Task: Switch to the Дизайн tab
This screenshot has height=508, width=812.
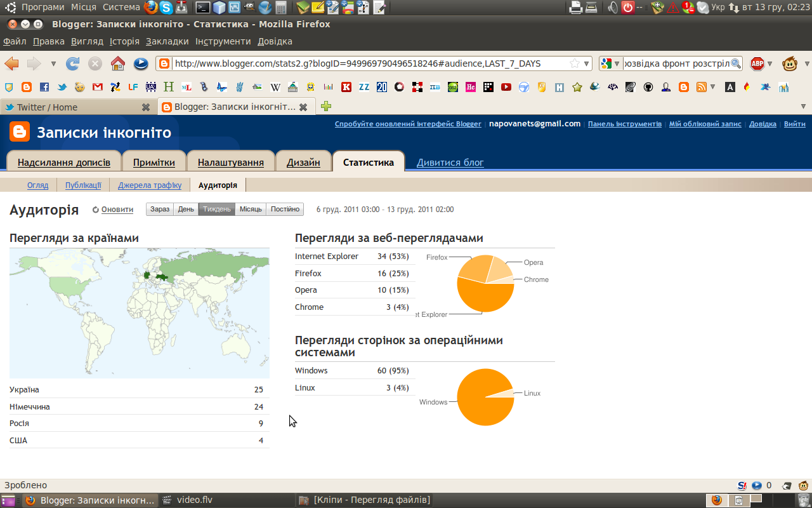Action: click(303, 163)
